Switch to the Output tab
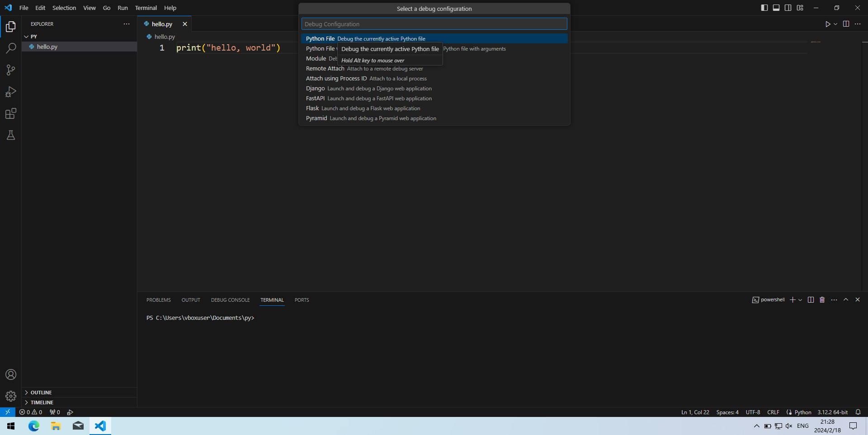Image resolution: width=868 pixels, height=435 pixels. pyautogui.click(x=191, y=300)
